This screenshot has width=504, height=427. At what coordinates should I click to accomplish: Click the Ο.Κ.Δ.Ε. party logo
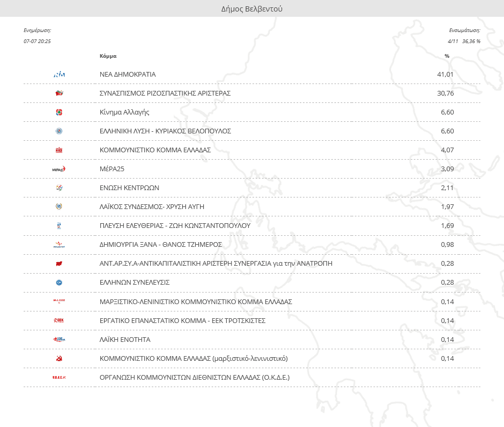(x=59, y=377)
